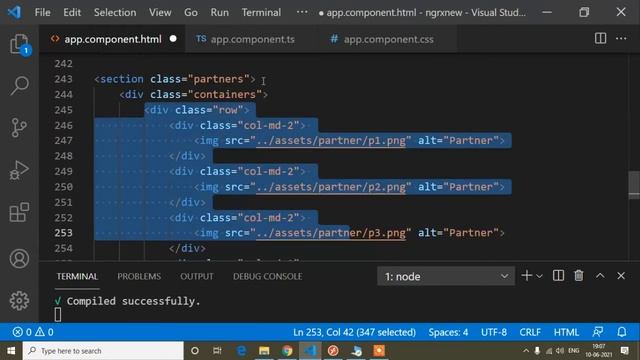Viewport: 640px width, 360px height.
Task: Open the Accounts menu icon
Action: pos(19,259)
